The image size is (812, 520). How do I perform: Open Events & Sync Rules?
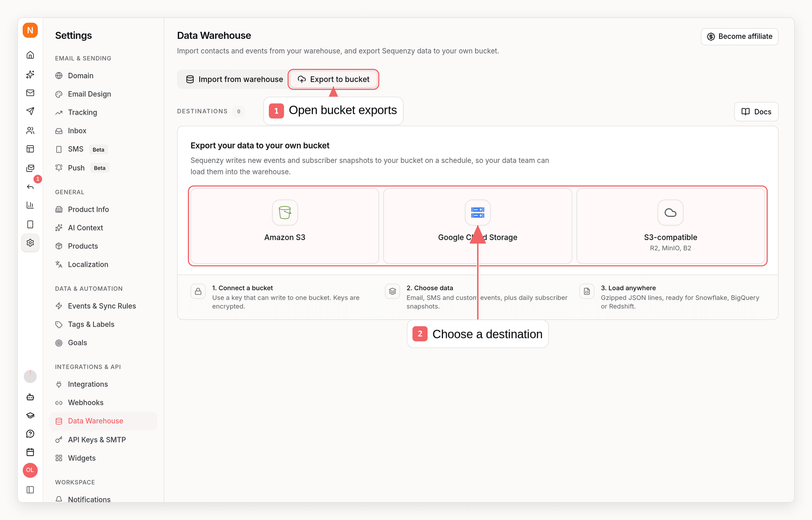[103, 306]
